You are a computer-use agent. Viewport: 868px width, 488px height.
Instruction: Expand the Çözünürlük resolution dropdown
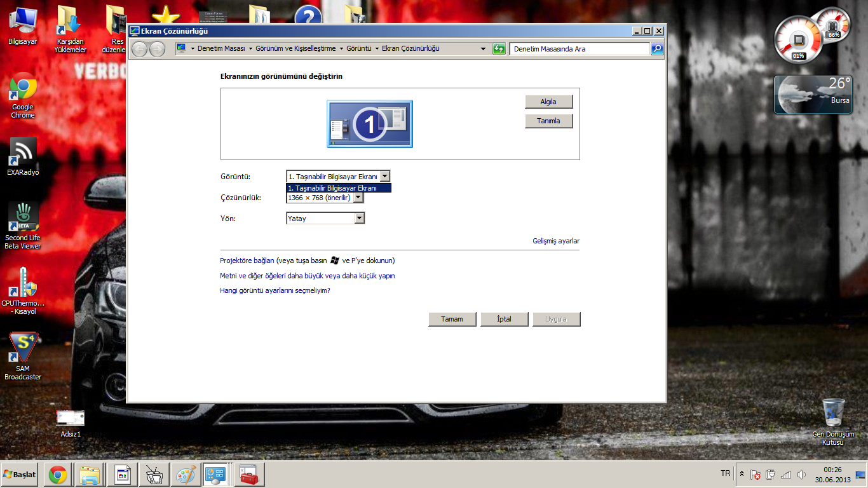(358, 198)
